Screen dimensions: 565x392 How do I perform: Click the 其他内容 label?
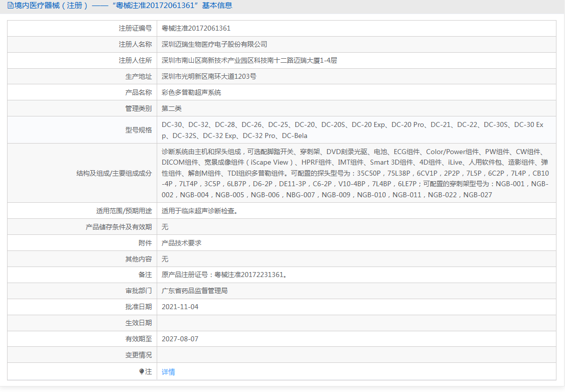(139, 259)
